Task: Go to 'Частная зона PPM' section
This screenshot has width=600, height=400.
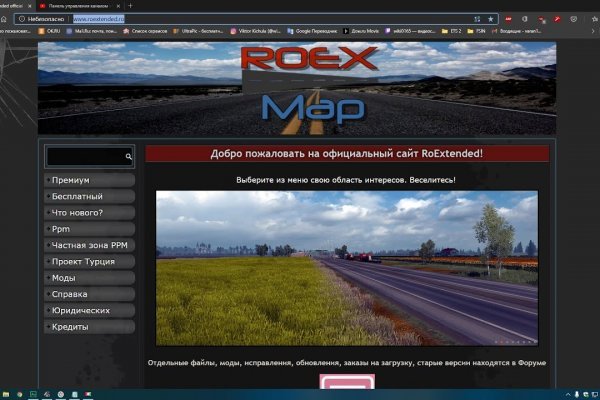Action: pyautogui.click(x=89, y=245)
